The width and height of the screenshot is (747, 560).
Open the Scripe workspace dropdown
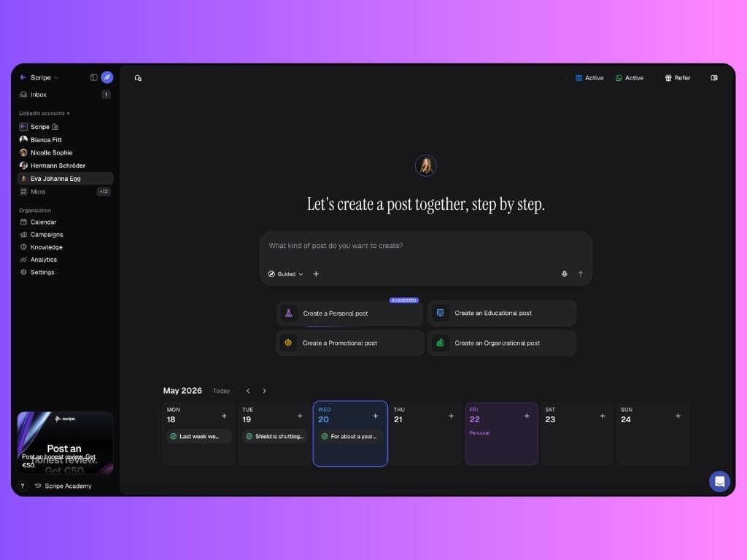pyautogui.click(x=39, y=77)
